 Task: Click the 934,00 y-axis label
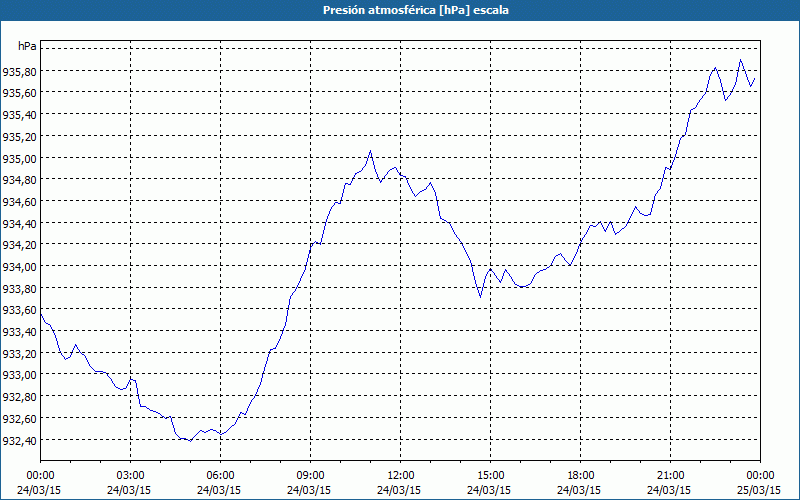point(19,267)
